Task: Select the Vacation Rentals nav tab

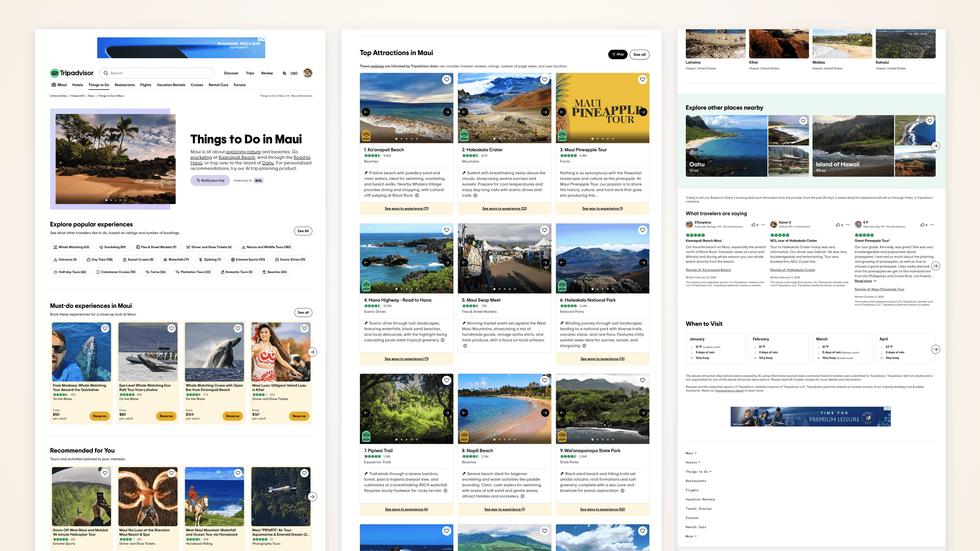Action: point(171,85)
